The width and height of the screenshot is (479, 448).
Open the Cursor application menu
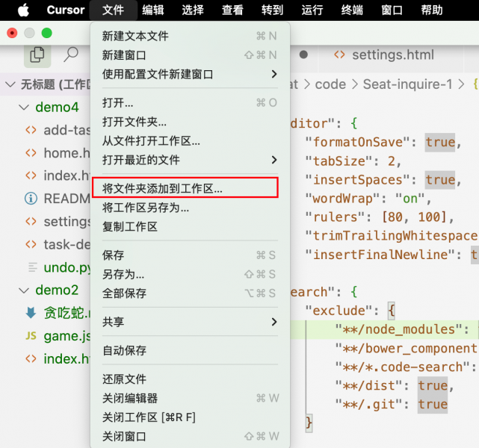66,10
